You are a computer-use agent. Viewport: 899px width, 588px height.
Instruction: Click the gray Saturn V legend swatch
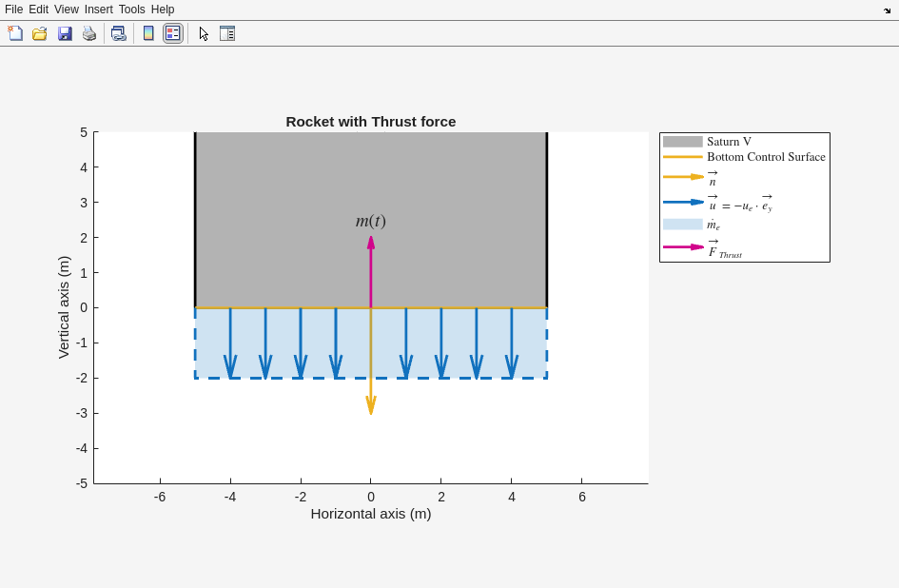pyautogui.click(x=682, y=142)
